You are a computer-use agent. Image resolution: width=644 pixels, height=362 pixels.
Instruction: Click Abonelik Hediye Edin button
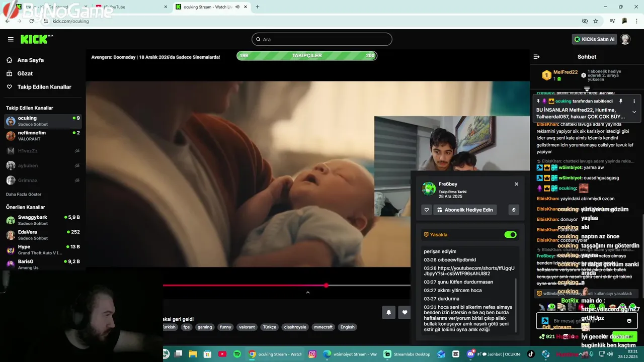[465, 210]
